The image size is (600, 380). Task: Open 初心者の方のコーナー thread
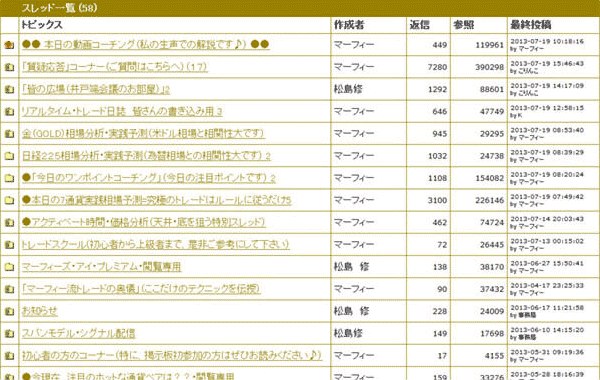tap(172, 355)
